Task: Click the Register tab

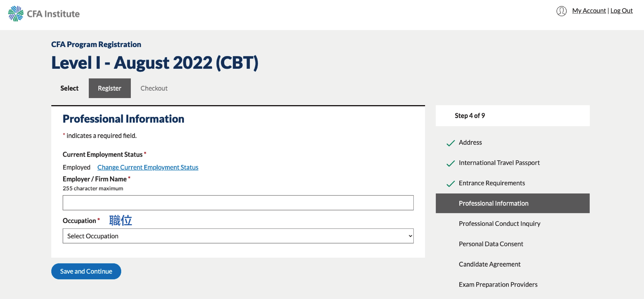Action: (109, 88)
